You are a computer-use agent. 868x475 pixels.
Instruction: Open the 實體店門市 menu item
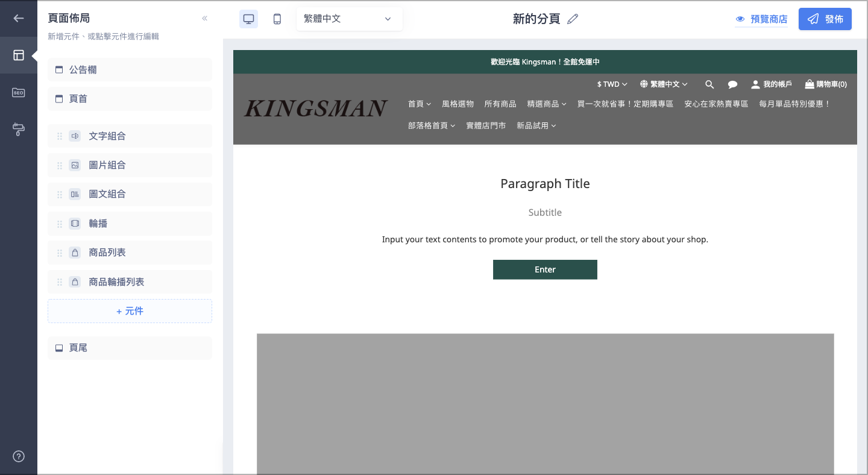486,126
